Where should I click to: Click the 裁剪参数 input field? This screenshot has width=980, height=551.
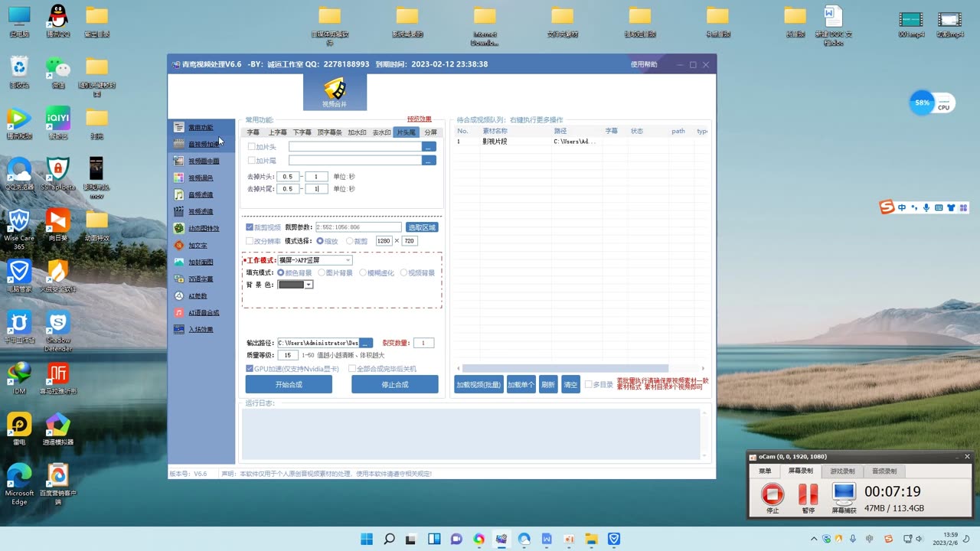point(358,227)
